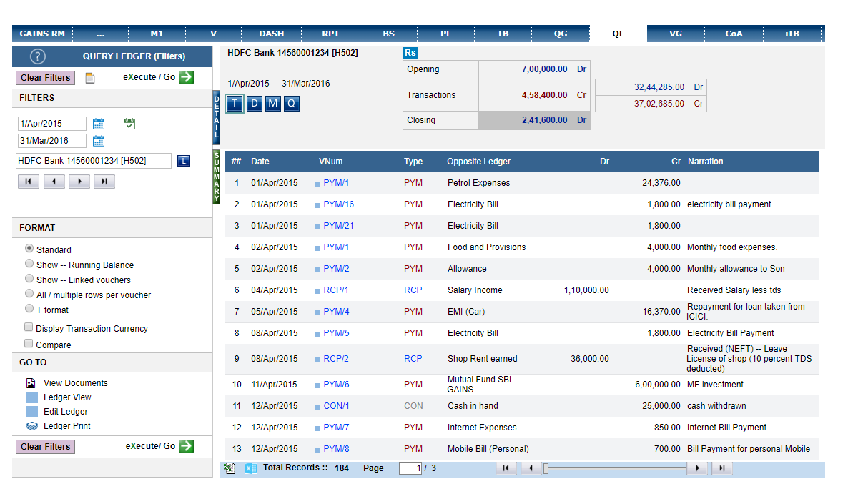Open voucher CON/1 link

click(x=337, y=406)
